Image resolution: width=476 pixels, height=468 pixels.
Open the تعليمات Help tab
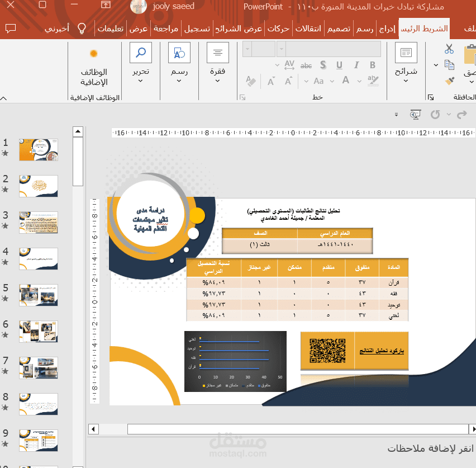click(x=111, y=29)
